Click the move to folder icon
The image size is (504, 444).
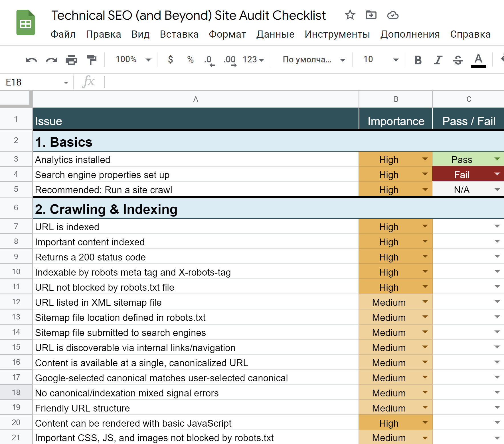[x=371, y=15]
